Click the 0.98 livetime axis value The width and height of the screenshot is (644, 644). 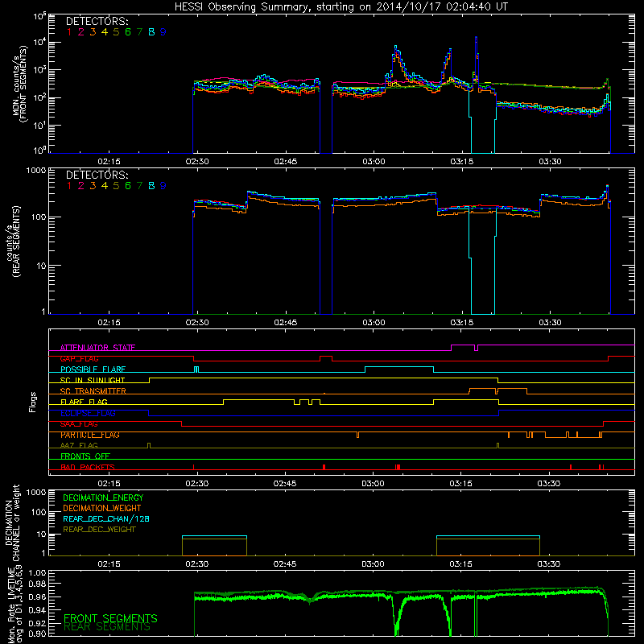point(38,584)
